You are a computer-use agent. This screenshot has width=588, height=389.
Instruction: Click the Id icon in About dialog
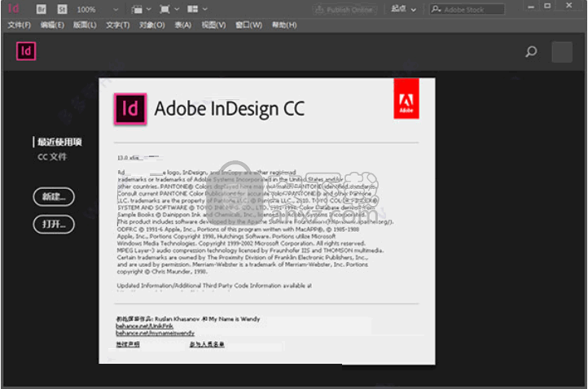[130, 109]
